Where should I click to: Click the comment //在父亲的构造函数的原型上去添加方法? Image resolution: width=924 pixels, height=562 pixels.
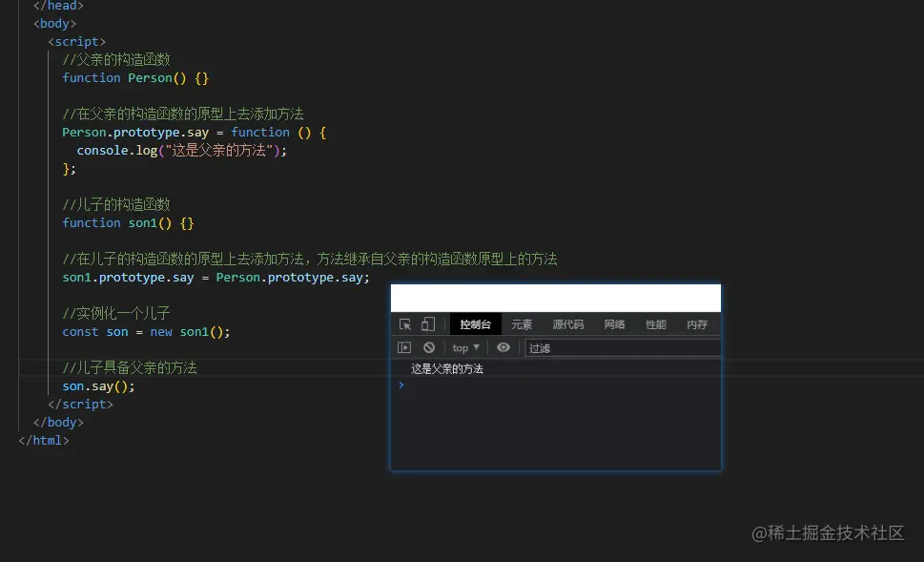click(183, 114)
